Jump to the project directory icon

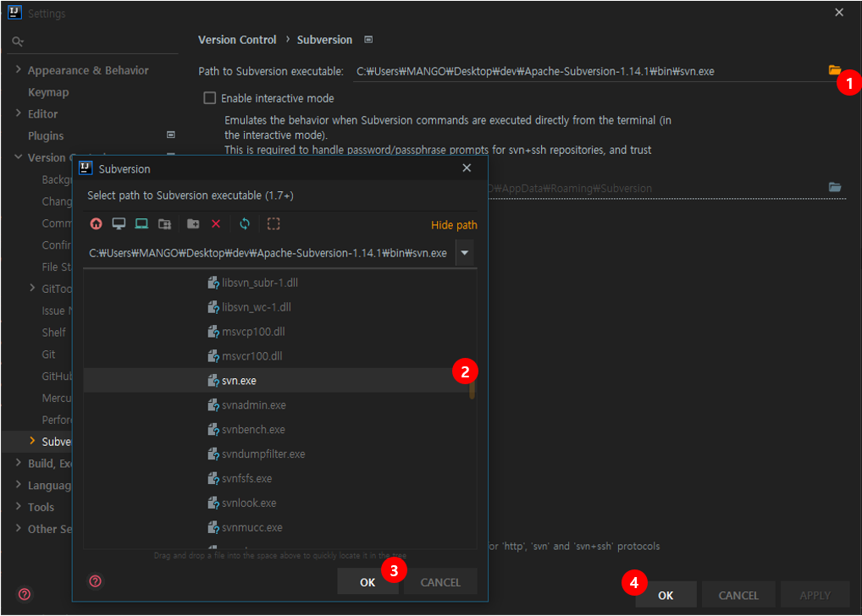142,223
